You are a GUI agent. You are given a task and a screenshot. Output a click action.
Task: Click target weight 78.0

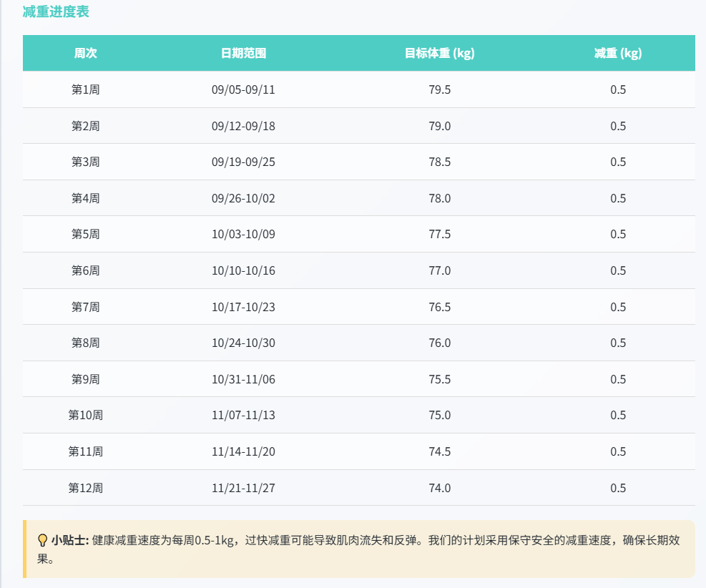tap(439, 199)
